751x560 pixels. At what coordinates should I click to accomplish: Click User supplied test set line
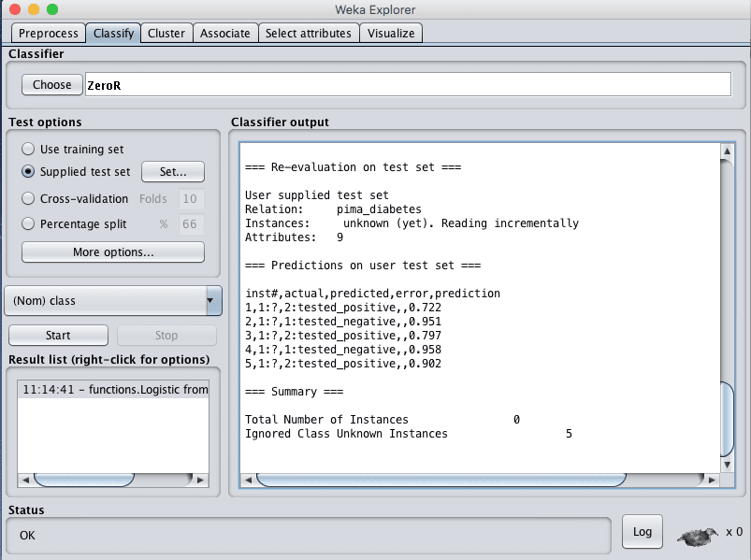click(x=317, y=195)
